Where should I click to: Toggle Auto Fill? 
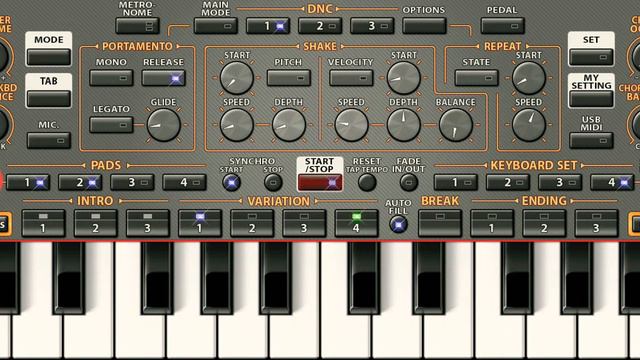[398, 224]
